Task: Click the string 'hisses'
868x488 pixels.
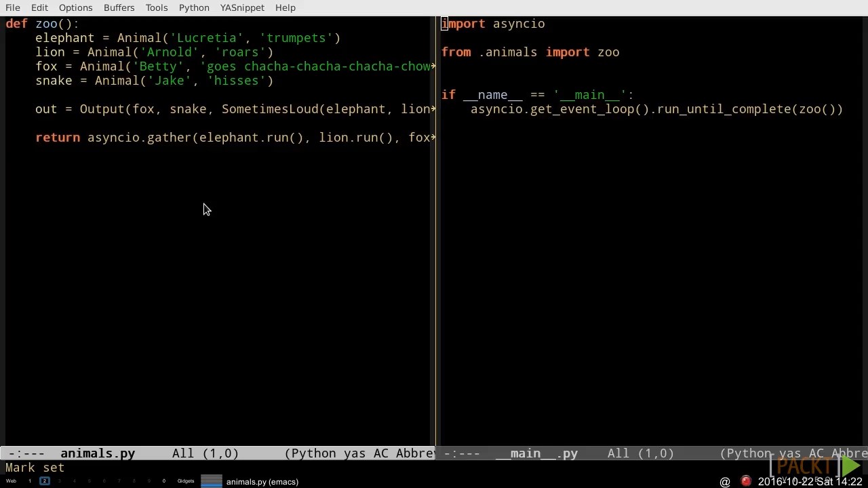Action: point(237,81)
